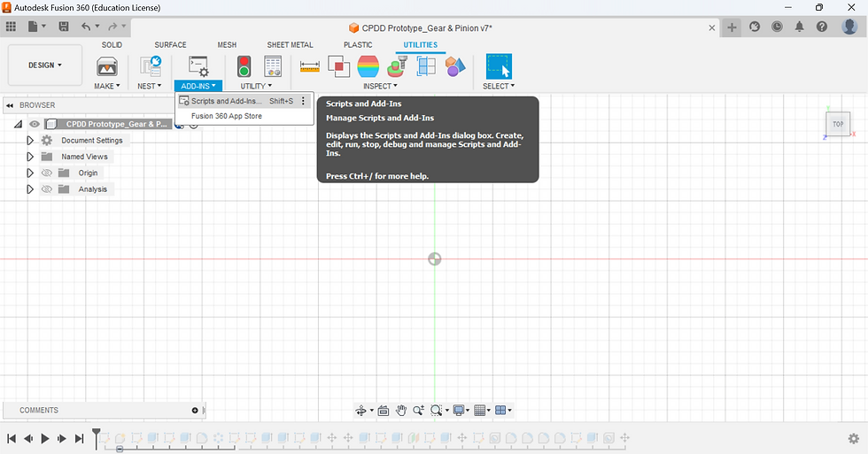868x454 pixels.
Task: Open the File menu dropdown
Action: pos(36,26)
